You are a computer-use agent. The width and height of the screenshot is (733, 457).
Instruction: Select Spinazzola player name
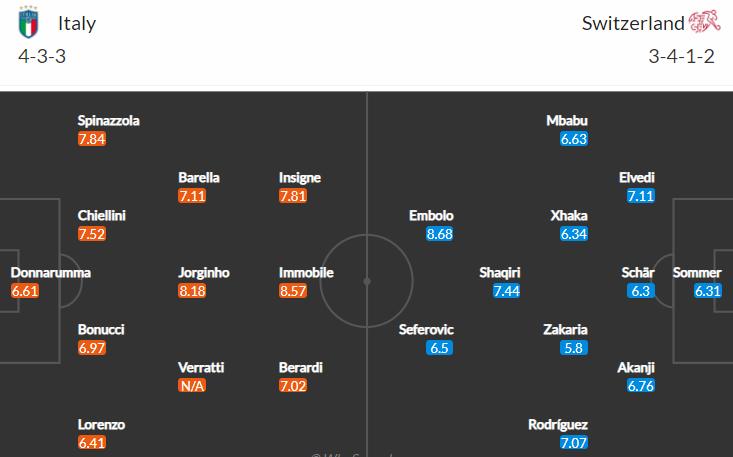pyautogui.click(x=108, y=120)
